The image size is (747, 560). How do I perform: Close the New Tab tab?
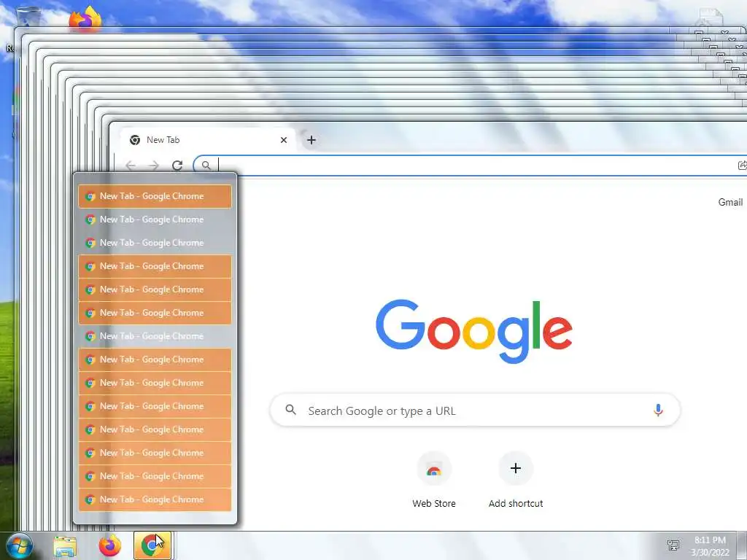click(x=284, y=140)
